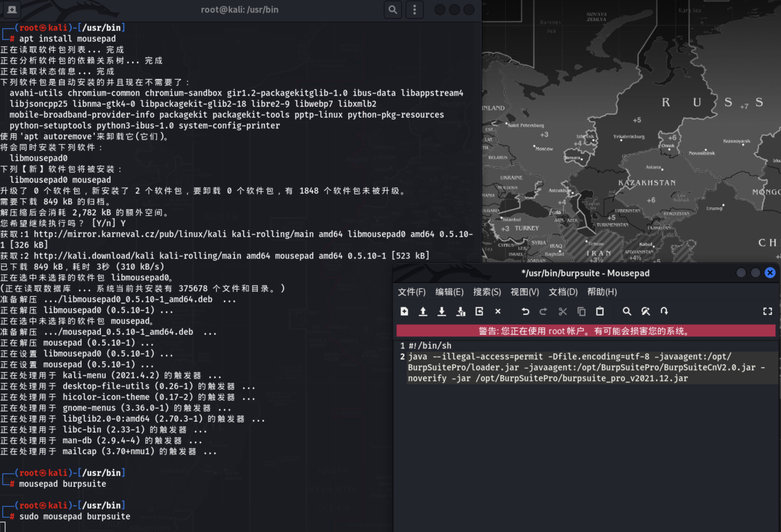This screenshot has height=532, width=781.
Task: Save the burpsuite file via toolbar
Action: point(442,311)
